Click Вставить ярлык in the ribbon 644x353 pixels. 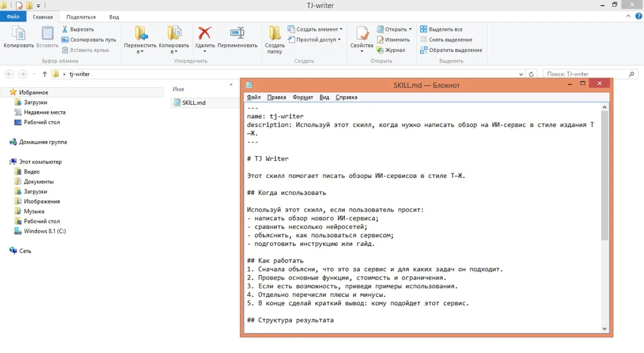coord(86,50)
